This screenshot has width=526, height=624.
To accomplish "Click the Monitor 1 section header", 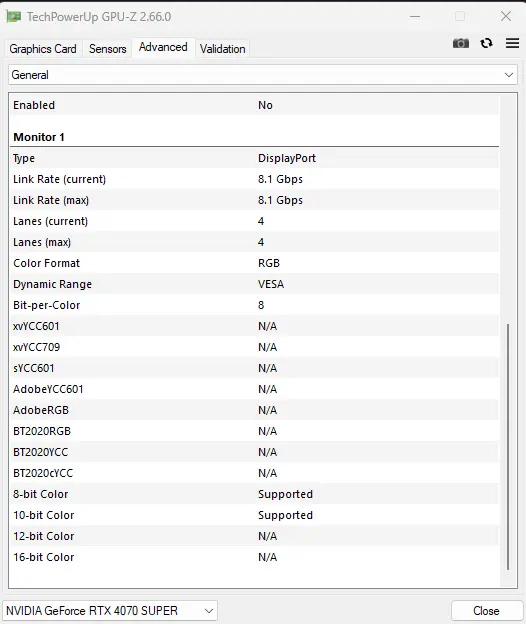I will [x=39, y=137].
